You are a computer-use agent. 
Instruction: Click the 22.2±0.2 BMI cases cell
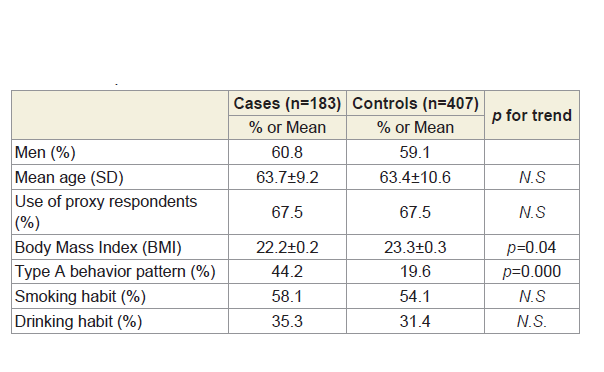287,247
